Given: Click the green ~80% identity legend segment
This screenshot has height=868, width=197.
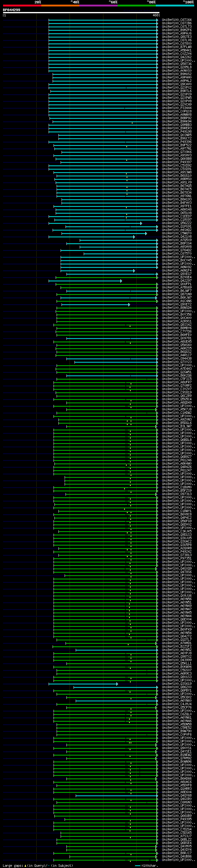Looking at the screenshot, I should 137,6.
